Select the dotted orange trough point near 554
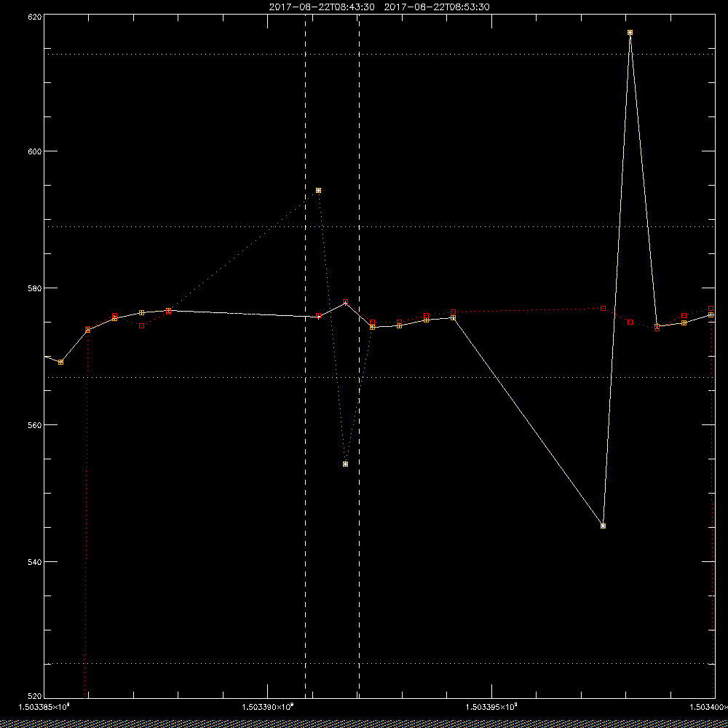Screen dimensions: 728x728 click(345, 464)
